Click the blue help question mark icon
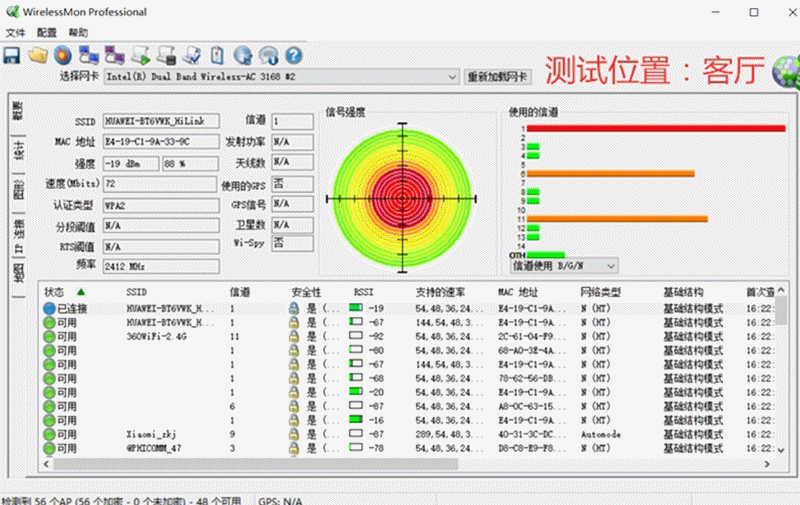800x505 pixels. tap(293, 54)
